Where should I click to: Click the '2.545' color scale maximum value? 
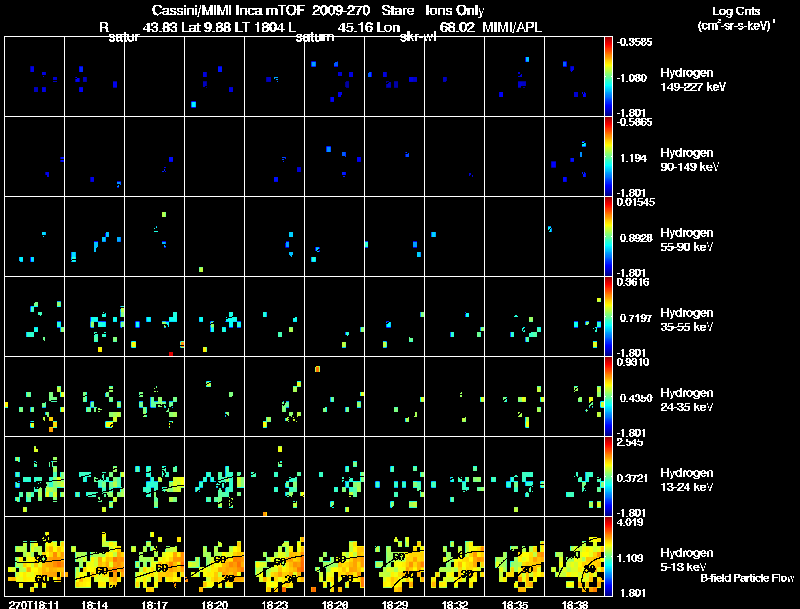[x=630, y=442]
